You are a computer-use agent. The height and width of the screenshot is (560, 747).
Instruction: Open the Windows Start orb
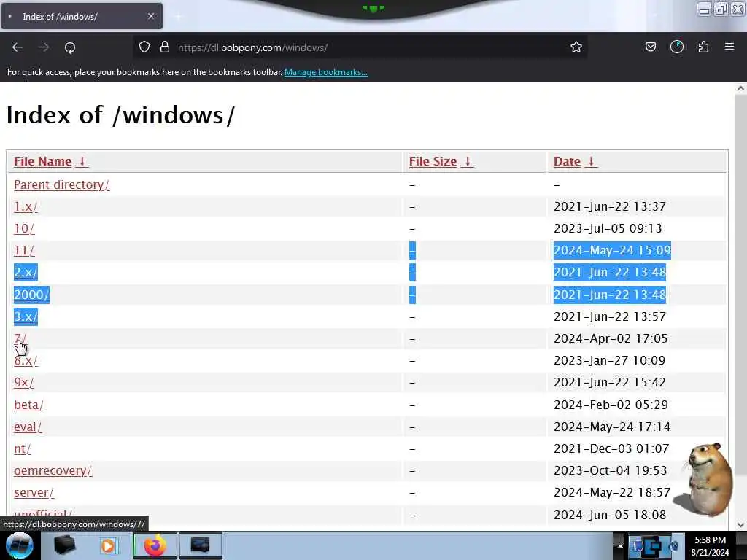[x=19, y=545]
